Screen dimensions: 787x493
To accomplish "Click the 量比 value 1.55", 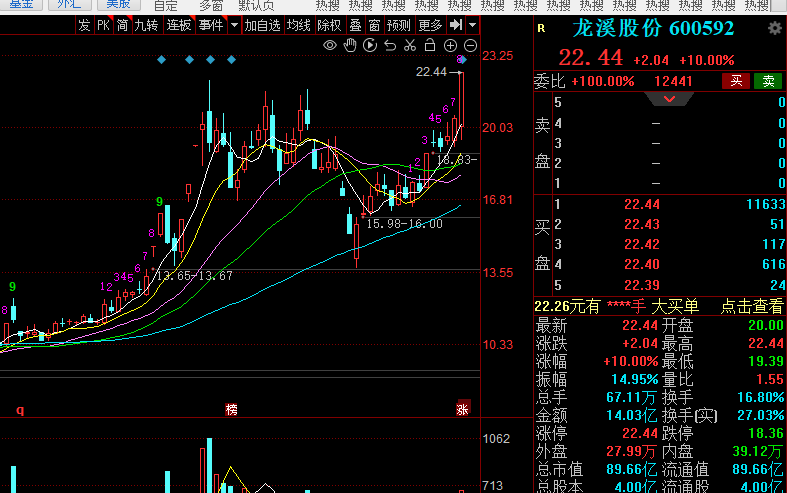I will point(770,379).
